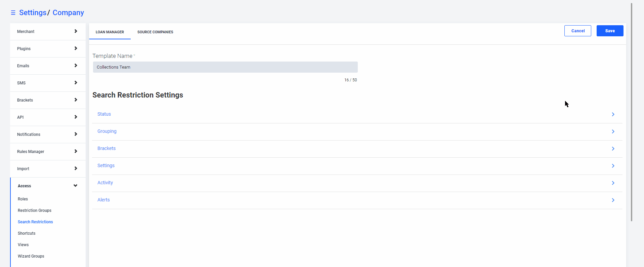
Task: Select Restriction Groups under Access
Action: pyautogui.click(x=35, y=211)
